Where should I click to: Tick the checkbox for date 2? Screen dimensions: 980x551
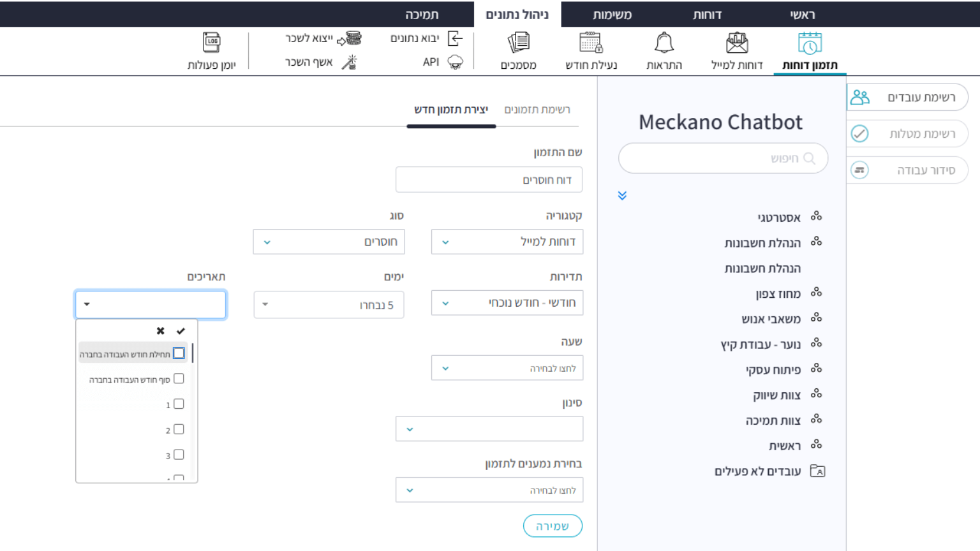(179, 429)
